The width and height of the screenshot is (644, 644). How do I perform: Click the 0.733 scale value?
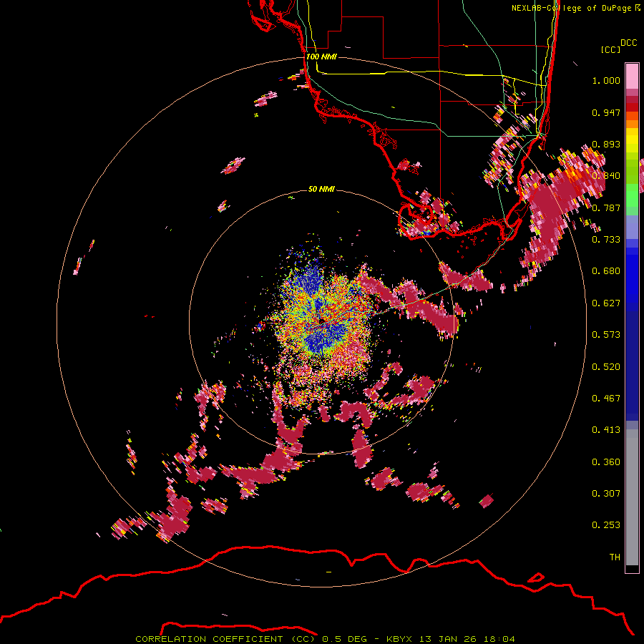[x=606, y=240]
